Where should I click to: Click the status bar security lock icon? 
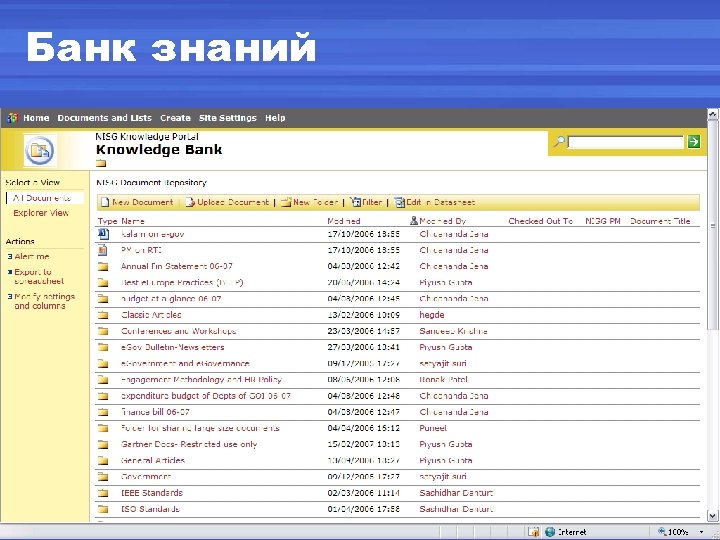[x=533, y=532]
